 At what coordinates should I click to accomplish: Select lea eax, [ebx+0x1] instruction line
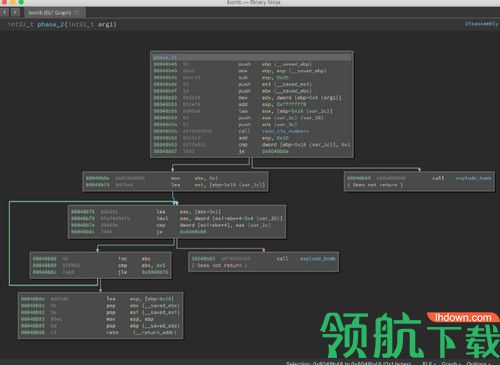coord(177,212)
